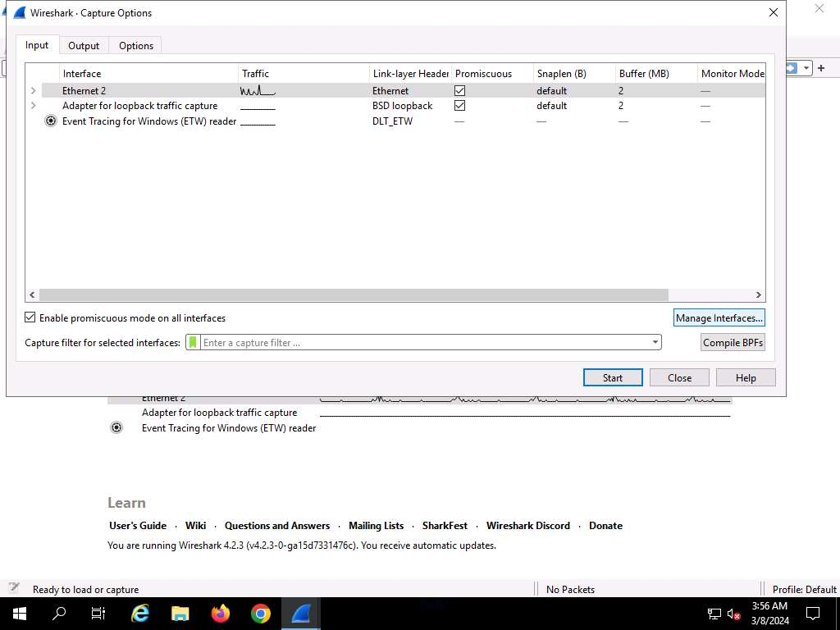Click the capture filter input field
This screenshot has height=630, width=840.
coord(422,343)
